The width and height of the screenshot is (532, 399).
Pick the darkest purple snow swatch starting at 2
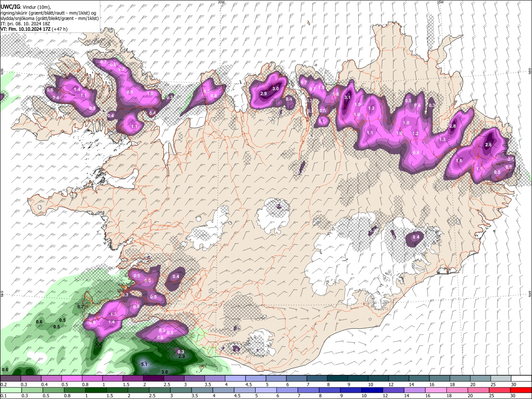153,379
